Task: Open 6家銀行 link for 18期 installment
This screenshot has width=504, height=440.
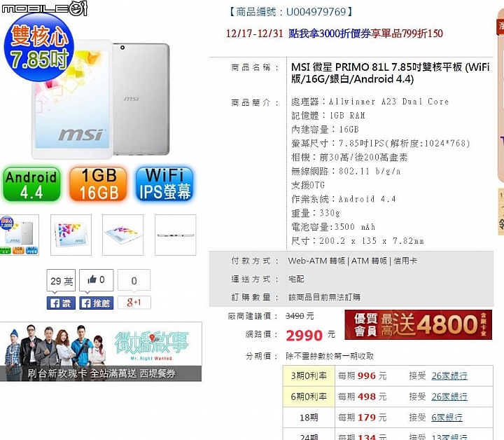Action: 447,418
